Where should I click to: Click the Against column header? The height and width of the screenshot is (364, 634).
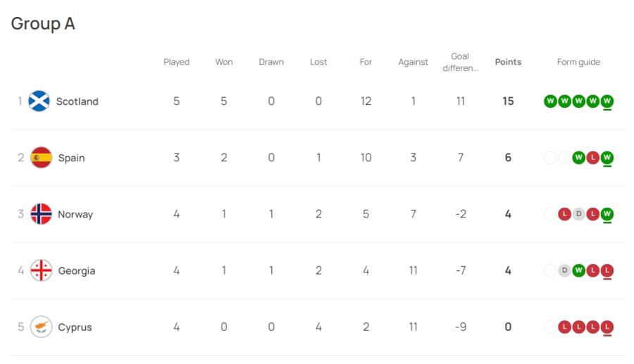pyautogui.click(x=413, y=62)
